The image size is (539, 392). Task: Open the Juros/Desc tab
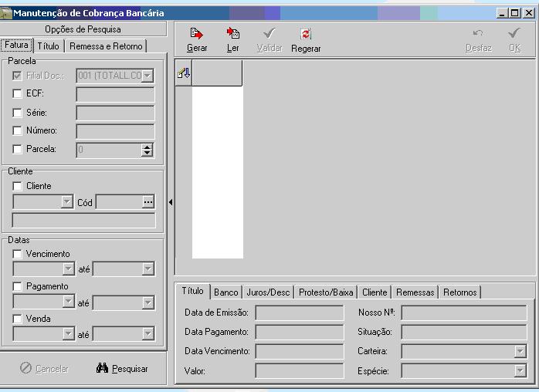pyautogui.click(x=267, y=292)
